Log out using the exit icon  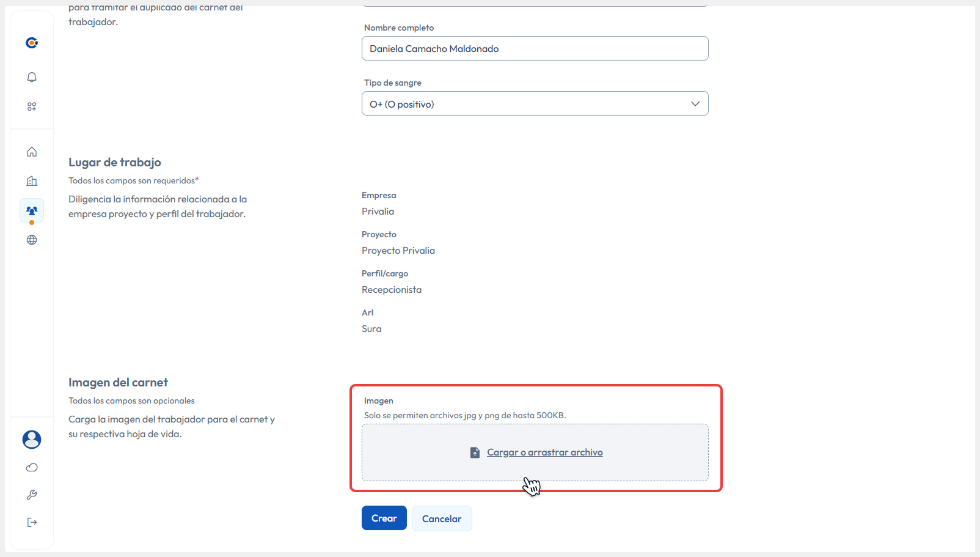(32, 522)
